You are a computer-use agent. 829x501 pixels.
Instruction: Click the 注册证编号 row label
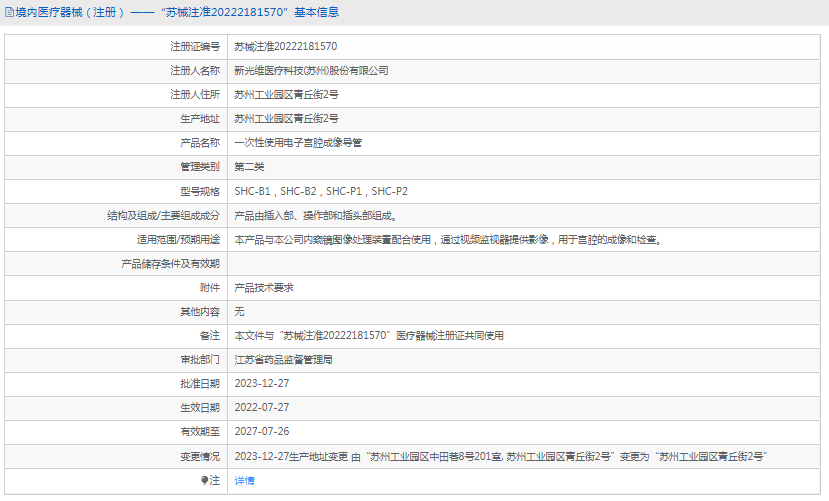[x=195, y=47]
